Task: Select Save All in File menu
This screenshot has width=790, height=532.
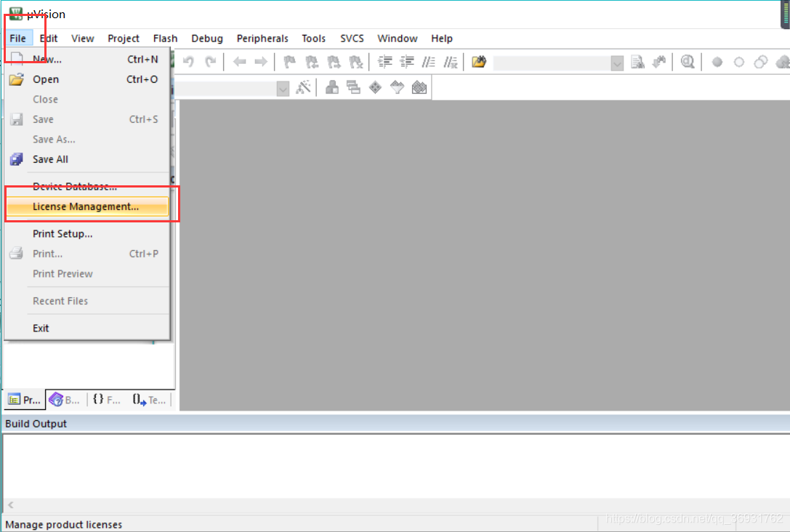Action: click(x=86, y=159)
